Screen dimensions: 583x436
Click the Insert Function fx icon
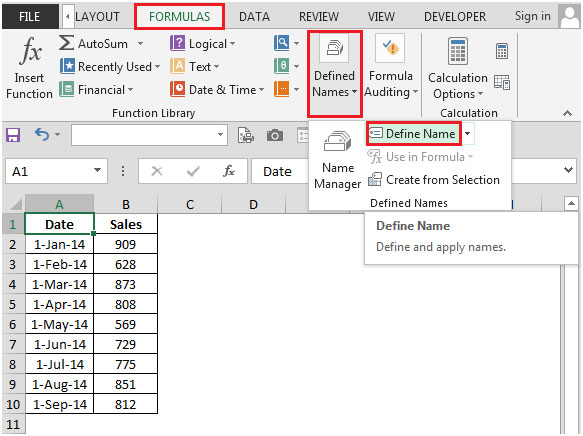pos(30,50)
